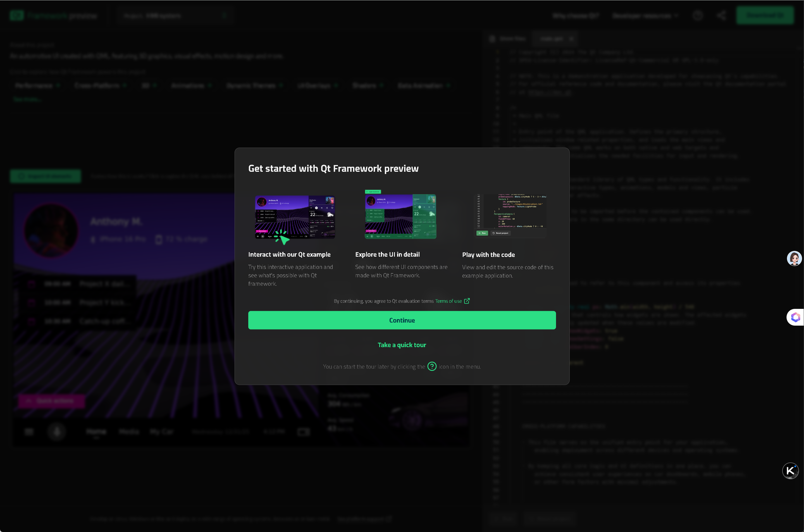Viewport: 804px width, 532px height.
Task: Open the Terms of use link
Action: 448,301
